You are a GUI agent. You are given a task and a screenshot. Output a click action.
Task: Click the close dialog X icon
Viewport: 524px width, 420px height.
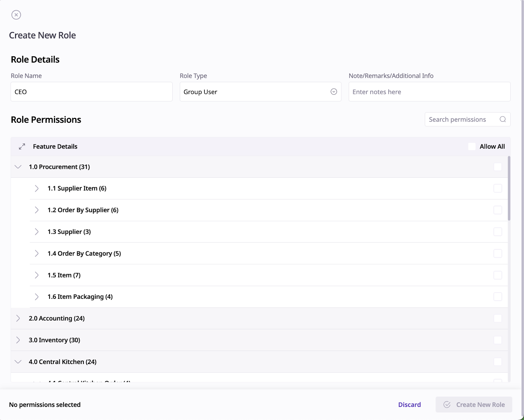16,15
